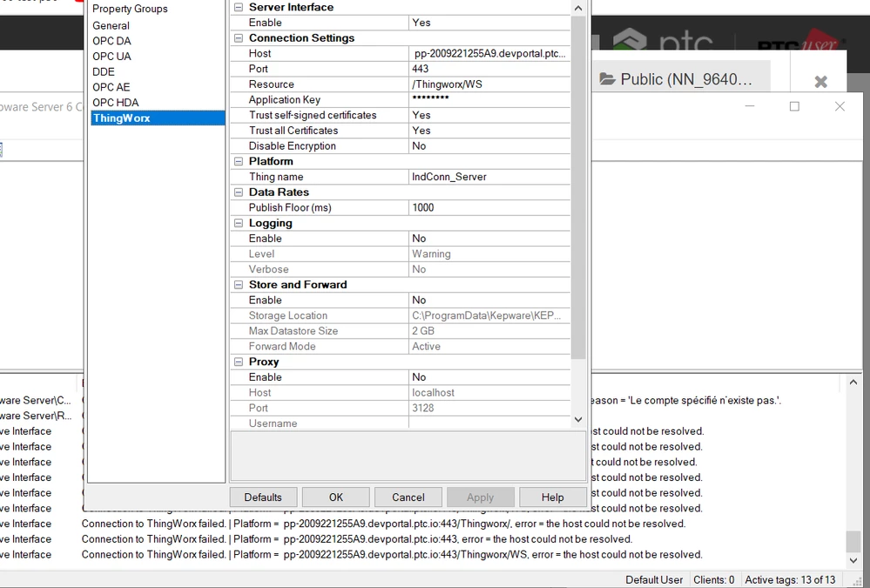This screenshot has width=870, height=588.
Task: Select the OPC UA property group
Action: tap(112, 57)
